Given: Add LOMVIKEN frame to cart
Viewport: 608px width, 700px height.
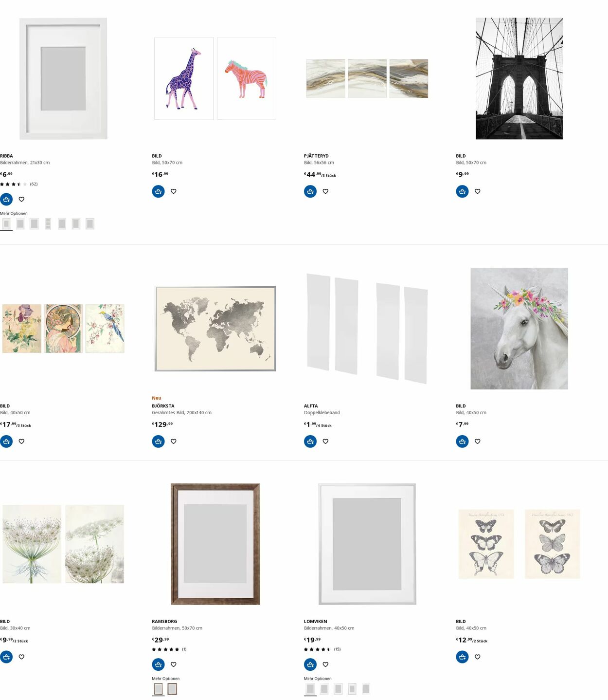Looking at the screenshot, I should coord(310,664).
